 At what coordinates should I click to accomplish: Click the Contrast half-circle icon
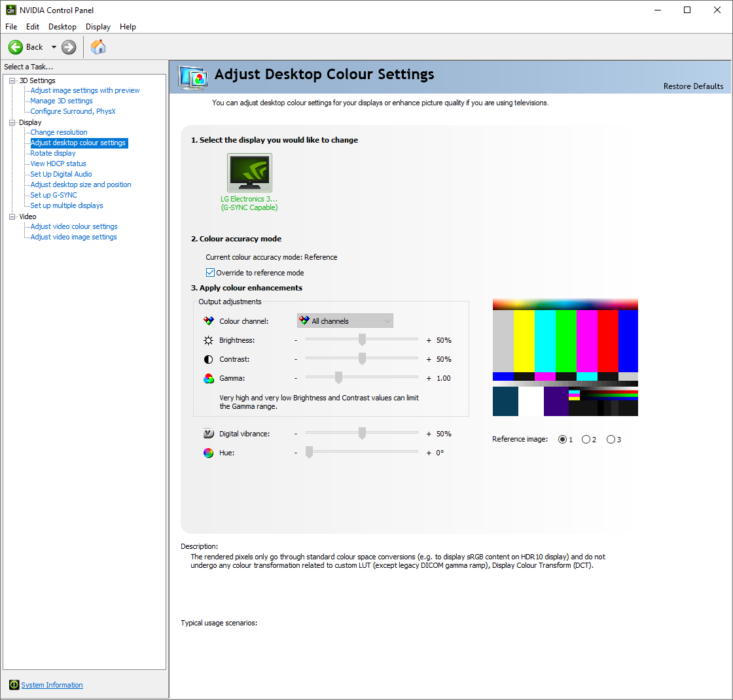click(x=209, y=359)
